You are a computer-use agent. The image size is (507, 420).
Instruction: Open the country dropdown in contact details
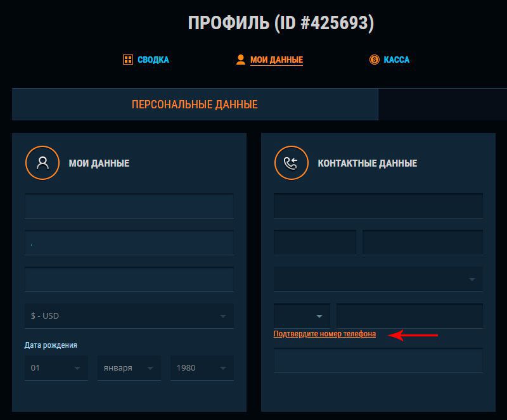pos(378,279)
